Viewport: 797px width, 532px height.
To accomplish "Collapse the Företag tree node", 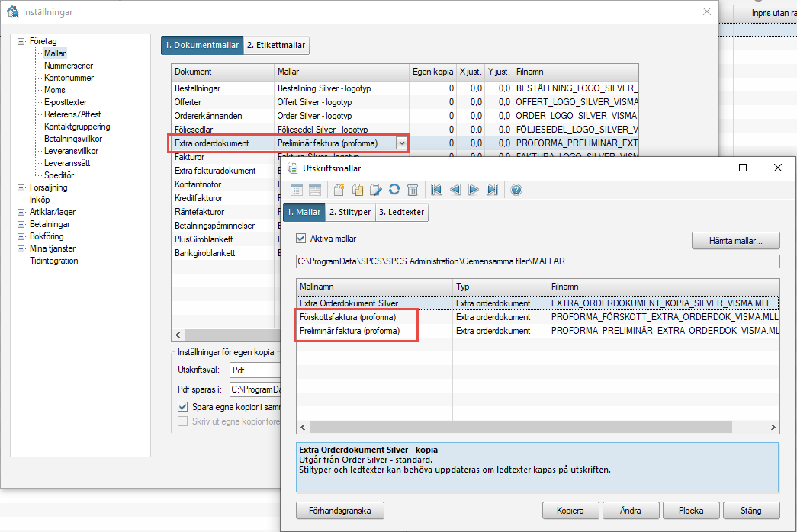I will tap(21, 41).
